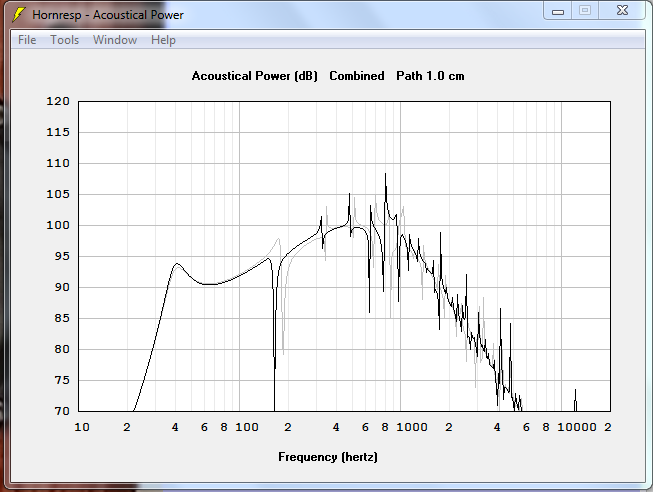
Task: Click the 'Path 1.0 cm' label
Action: [x=430, y=76]
